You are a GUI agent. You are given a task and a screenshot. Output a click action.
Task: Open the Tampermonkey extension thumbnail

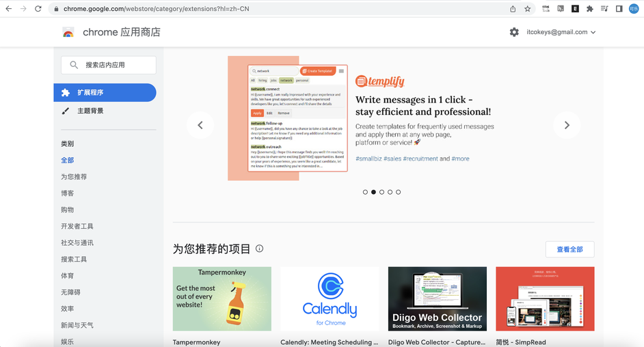coord(222,299)
